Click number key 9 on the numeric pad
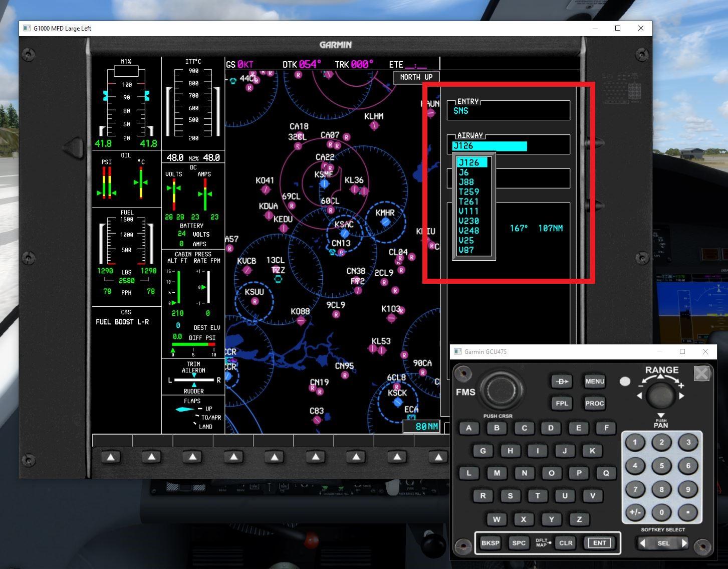 (688, 489)
